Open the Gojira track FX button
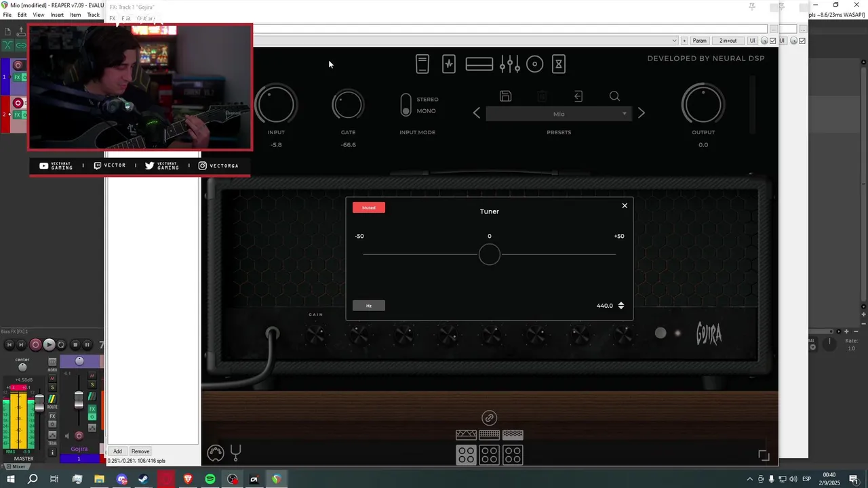 (x=92, y=409)
